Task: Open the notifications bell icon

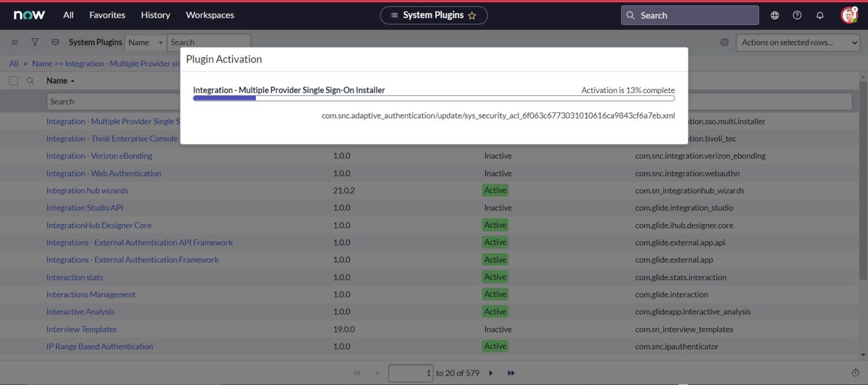Action: tap(820, 15)
